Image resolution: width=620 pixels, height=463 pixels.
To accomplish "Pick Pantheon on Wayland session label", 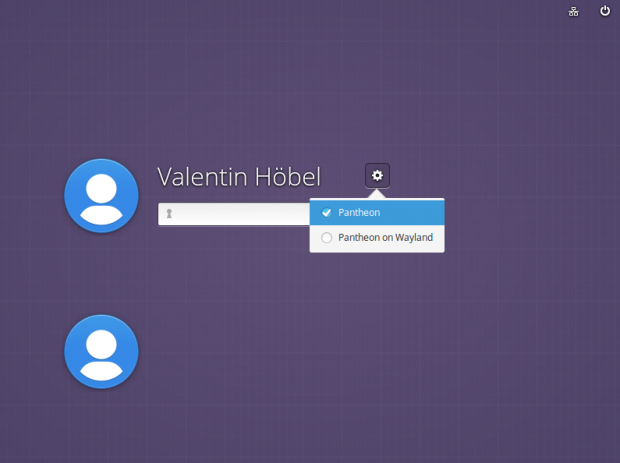I will click(385, 238).
